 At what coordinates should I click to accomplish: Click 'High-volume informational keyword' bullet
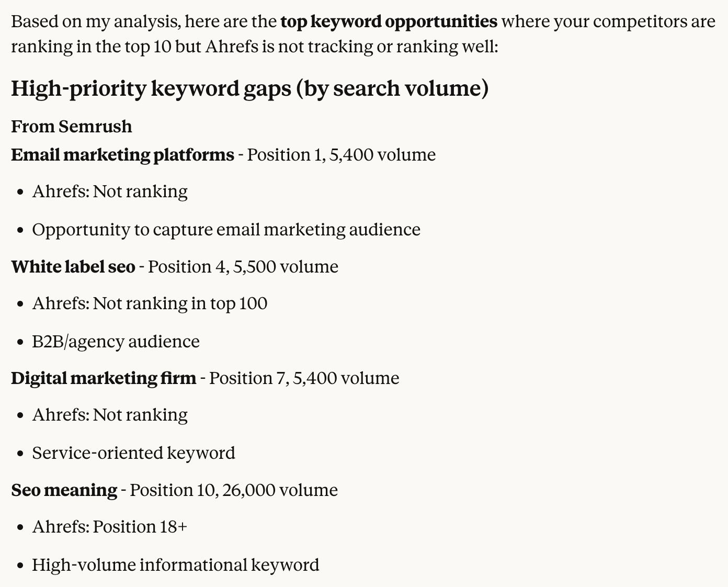(175, 565)
